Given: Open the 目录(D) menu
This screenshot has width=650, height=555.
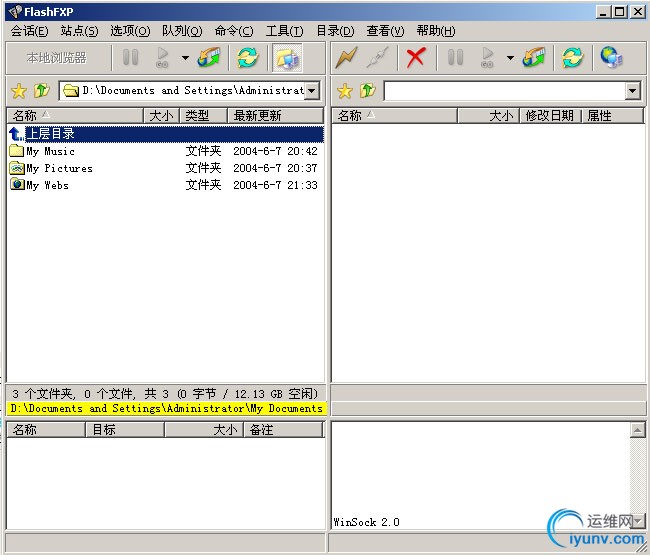Looking at the screenshot, I should coord(335,31).
